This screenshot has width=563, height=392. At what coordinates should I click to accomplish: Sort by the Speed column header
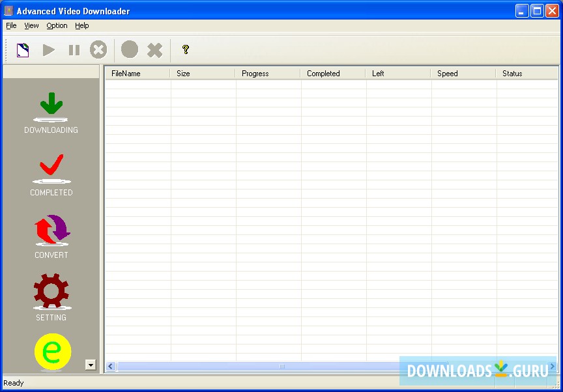[x=463, y=74]
